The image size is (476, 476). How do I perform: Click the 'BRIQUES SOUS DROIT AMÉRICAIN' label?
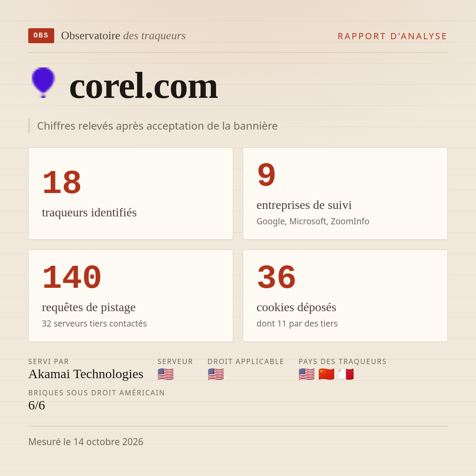click(x=96, y=393)
